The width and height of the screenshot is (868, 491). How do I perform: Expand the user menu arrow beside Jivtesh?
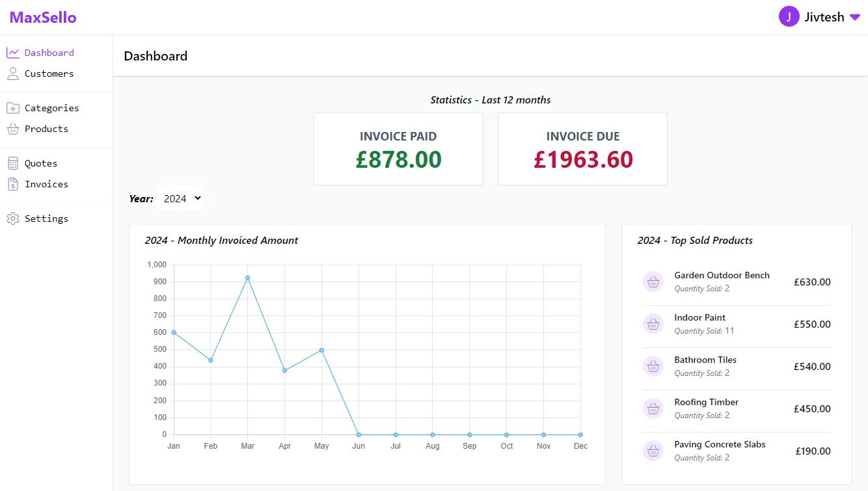(x=855, y=18)
